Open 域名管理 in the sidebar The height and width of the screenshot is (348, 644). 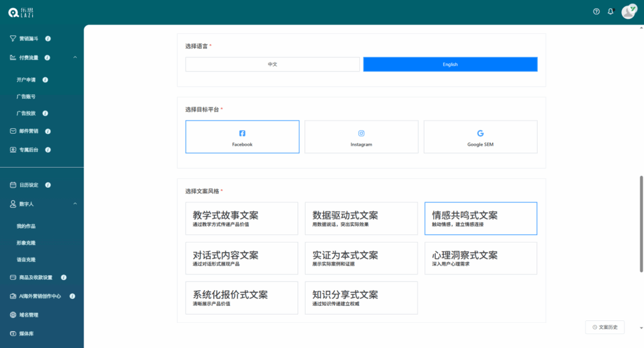[28, 315]
